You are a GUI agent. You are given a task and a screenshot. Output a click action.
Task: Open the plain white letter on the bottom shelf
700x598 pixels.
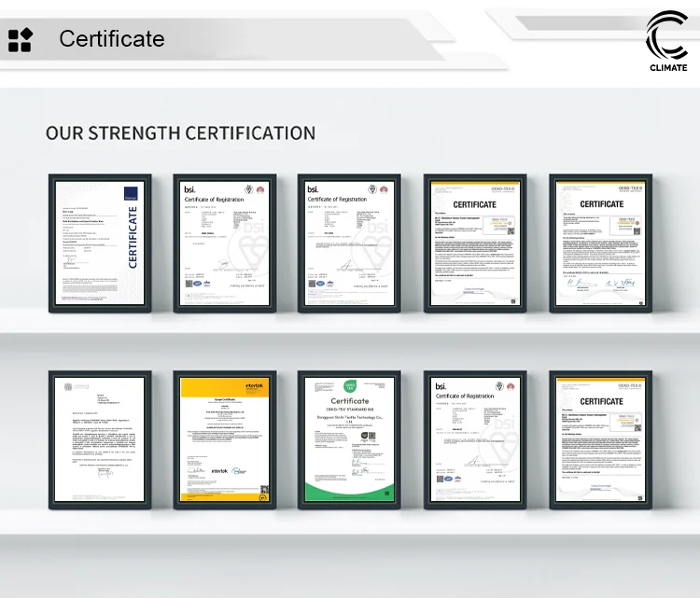[x=100, y=439]
